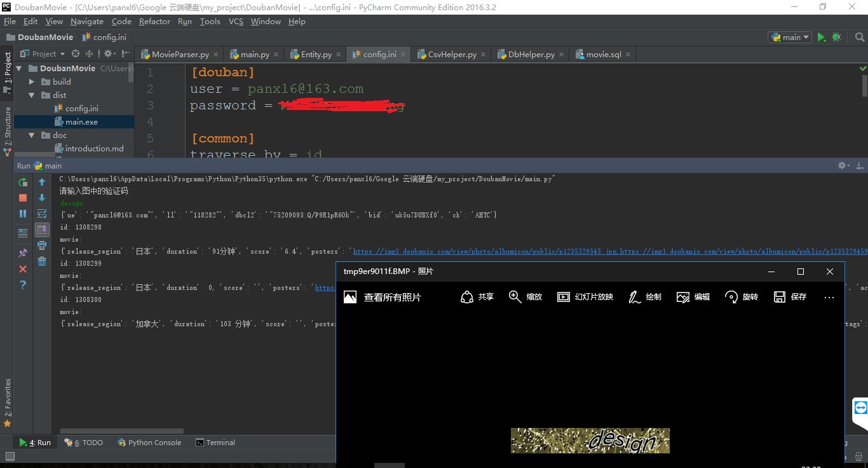This screenshot has width=868, height=468.
Task: Toggle the 2: Favorites side tool button
Action: (7, 403)
